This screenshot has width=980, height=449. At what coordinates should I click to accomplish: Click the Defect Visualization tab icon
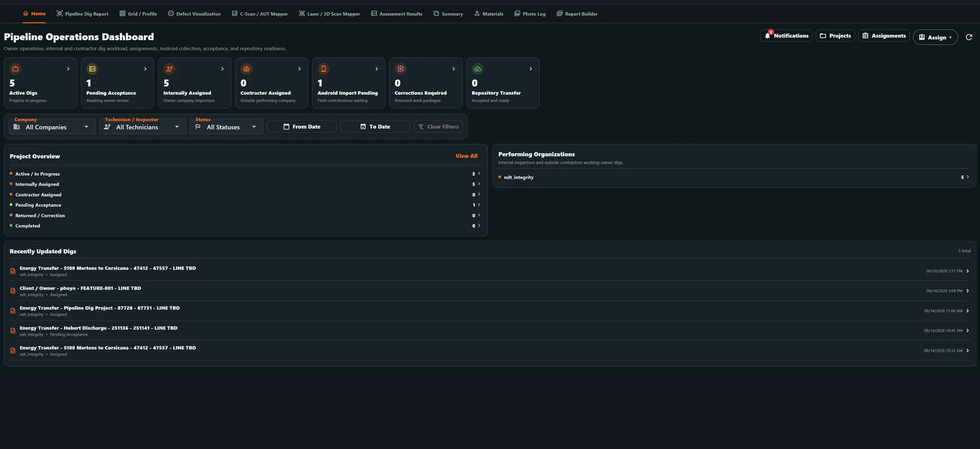coord(171,14)
